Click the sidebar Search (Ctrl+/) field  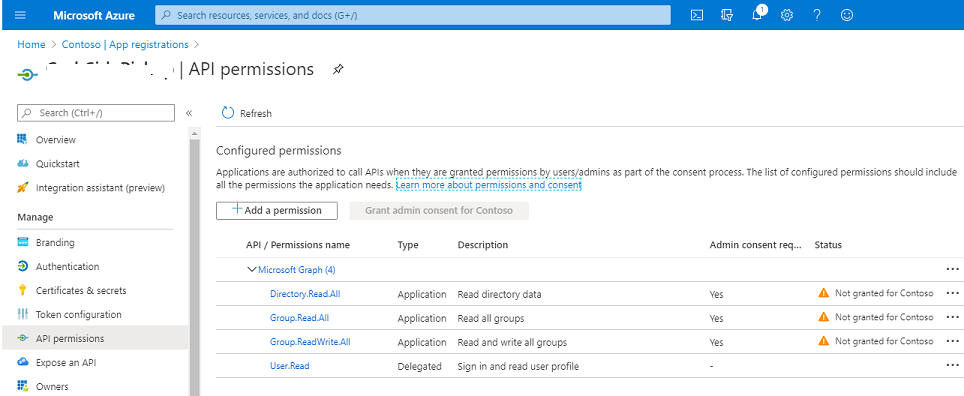96,113
